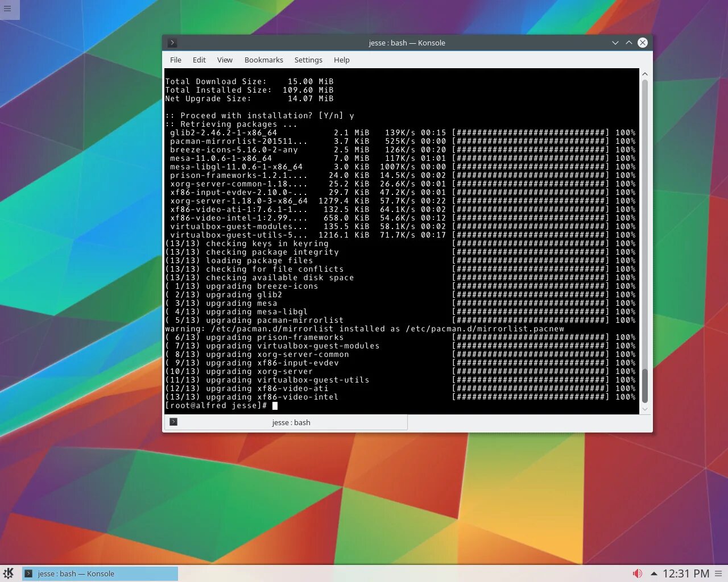Click the Konsole icon in the window title bar
Viewport: 728px width, 582px height.
(x=171, y=43)
